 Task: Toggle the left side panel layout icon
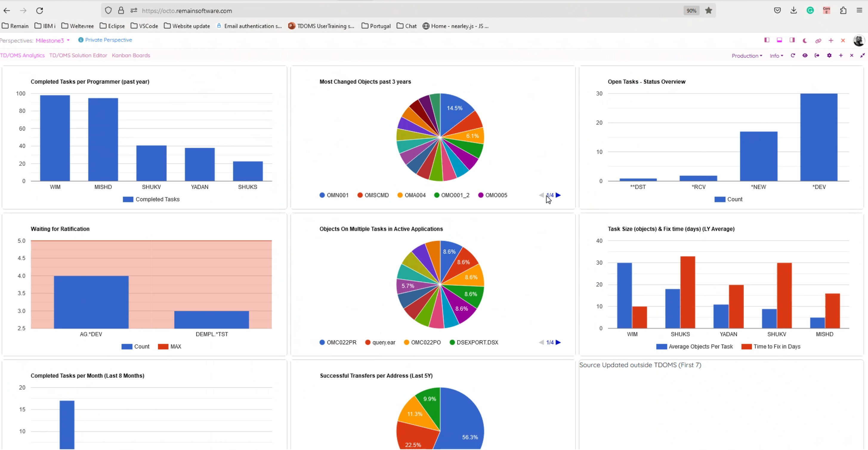(x=767, y=40)
